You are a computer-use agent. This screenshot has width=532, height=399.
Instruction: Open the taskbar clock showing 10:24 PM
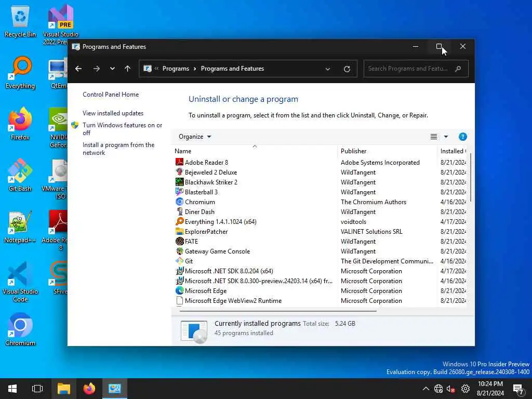coord(490,389)
